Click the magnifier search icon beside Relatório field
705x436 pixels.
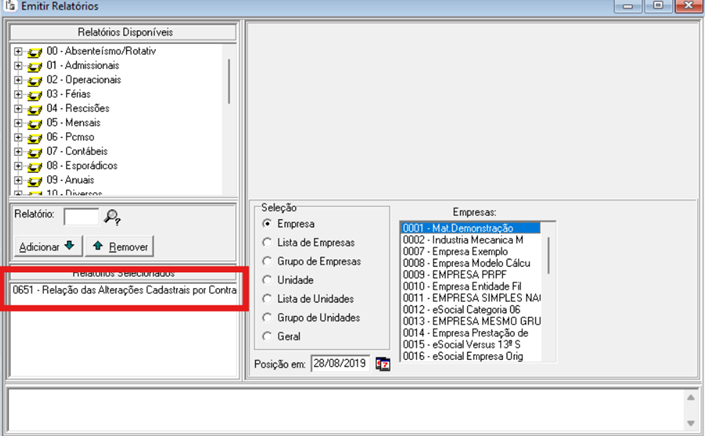pyautogui.click(x=112, y=216)
